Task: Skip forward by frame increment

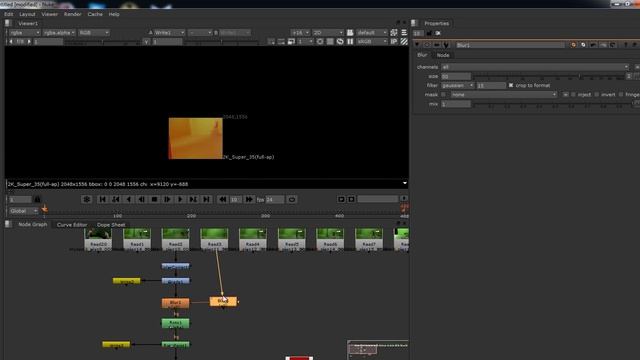Action: [x=249, y=199]
